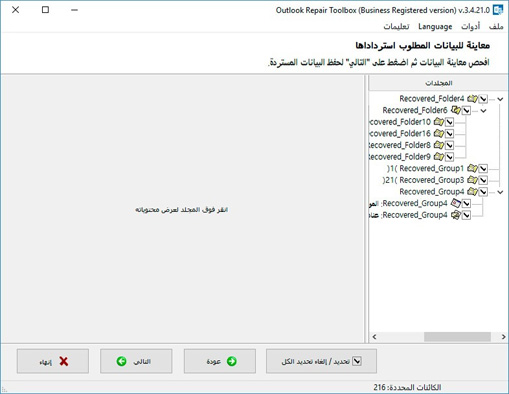Screen dimensions: 509x394
Task: Click the تحديد / إلغاء تحديد الكل button
Action: point(321,361)
